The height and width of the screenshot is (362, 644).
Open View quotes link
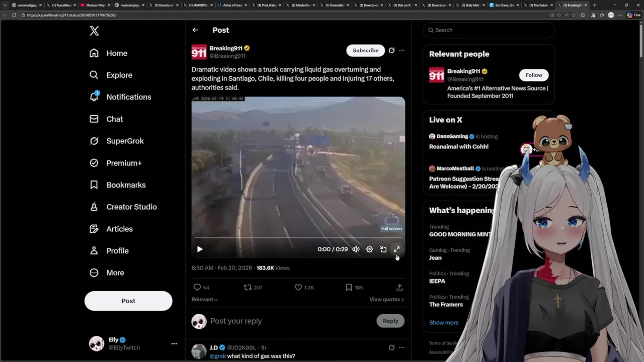coord(386,299)
